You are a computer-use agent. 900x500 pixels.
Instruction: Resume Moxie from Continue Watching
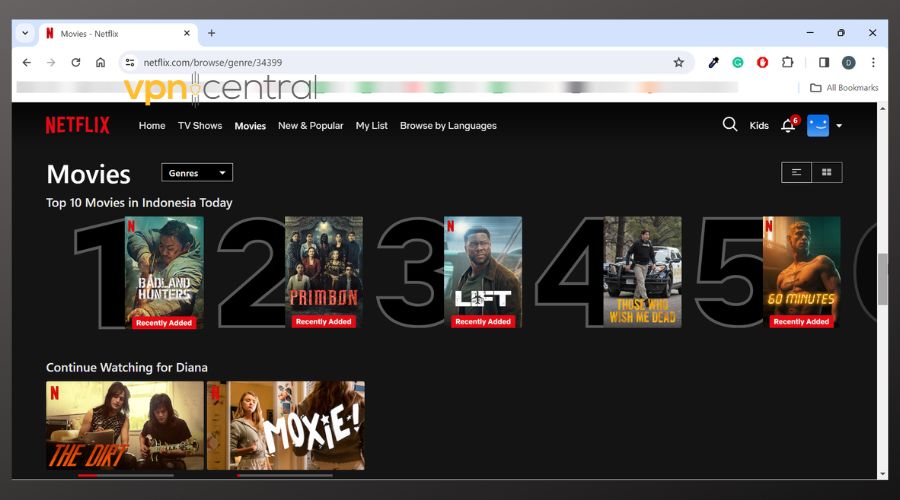coord(286,425)
